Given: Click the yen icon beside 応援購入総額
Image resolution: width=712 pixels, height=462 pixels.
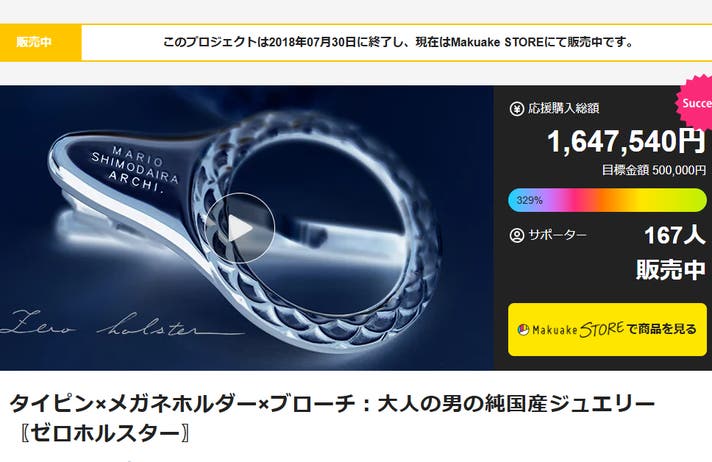Looking at the screenshot, I should point(516,109).
